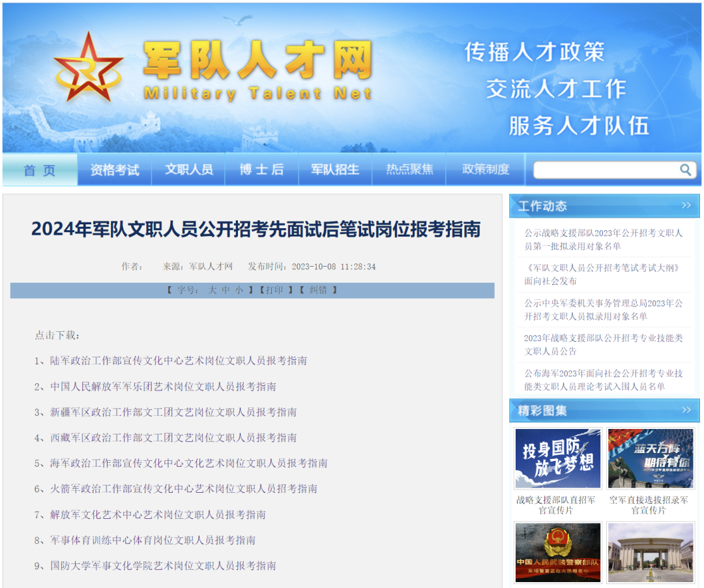Switch to the 文职人员 tab

point(188,169)
